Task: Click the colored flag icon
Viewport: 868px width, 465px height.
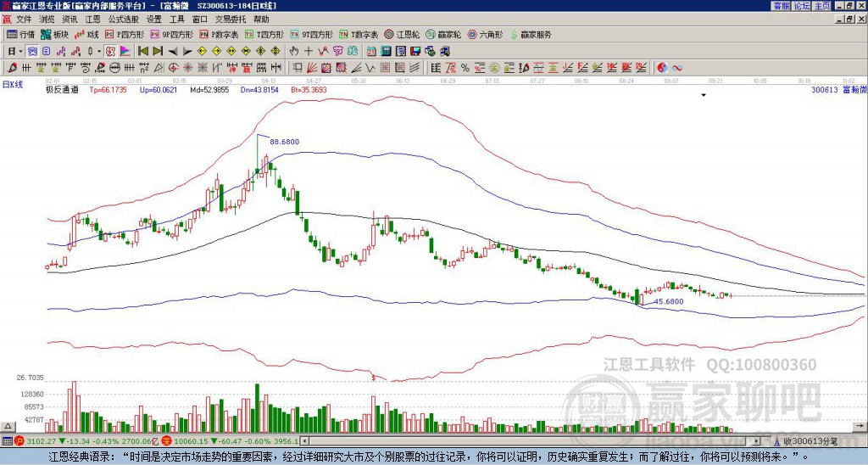Action: pyautogui.click(x=125, y=52)
